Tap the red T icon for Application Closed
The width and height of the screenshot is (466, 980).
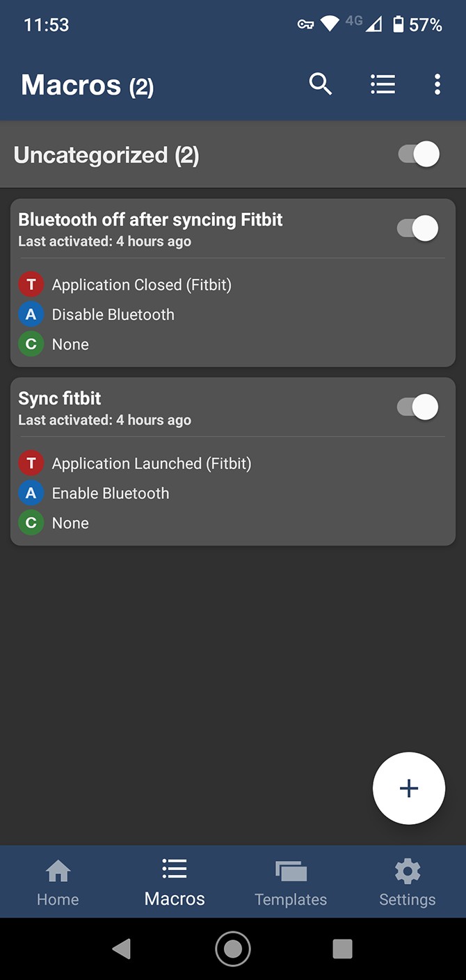31,285
